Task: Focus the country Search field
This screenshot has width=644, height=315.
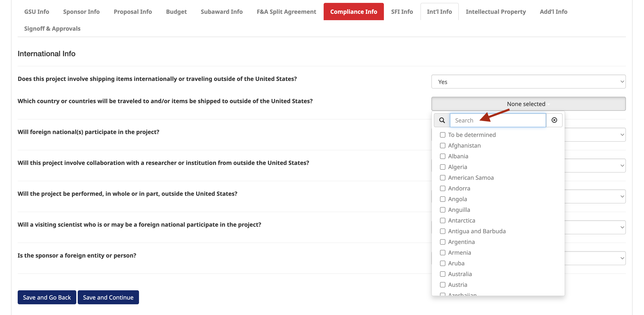Action: 498,120
